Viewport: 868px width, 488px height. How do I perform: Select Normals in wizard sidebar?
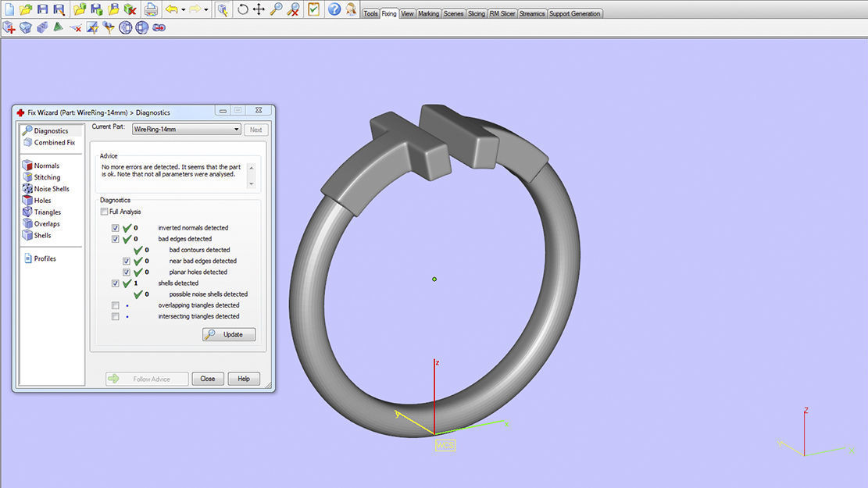tap(41, 166)
